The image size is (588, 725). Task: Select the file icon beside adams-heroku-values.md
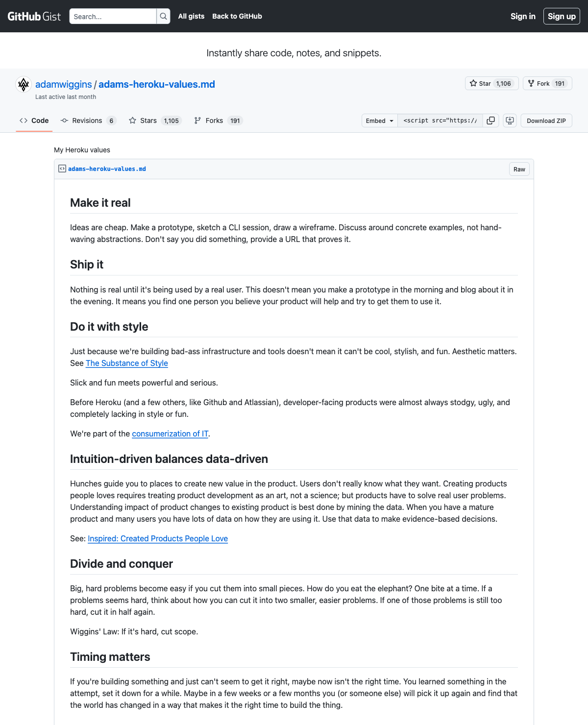point(62,169)
